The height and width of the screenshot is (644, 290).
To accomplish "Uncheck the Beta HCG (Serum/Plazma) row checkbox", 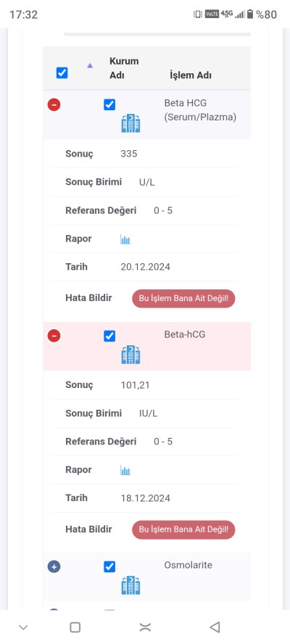I will (109, 104).
